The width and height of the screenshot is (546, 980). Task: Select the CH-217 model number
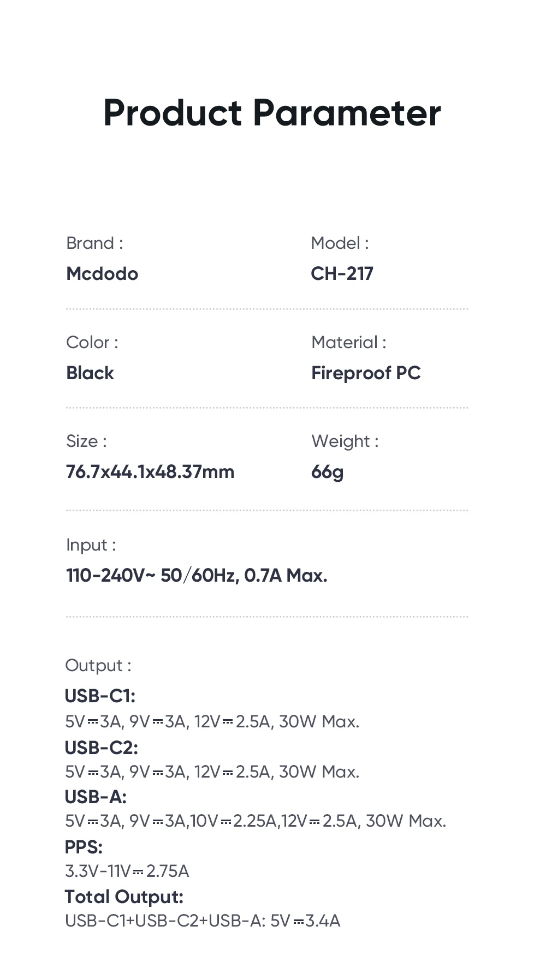point(342,273)
